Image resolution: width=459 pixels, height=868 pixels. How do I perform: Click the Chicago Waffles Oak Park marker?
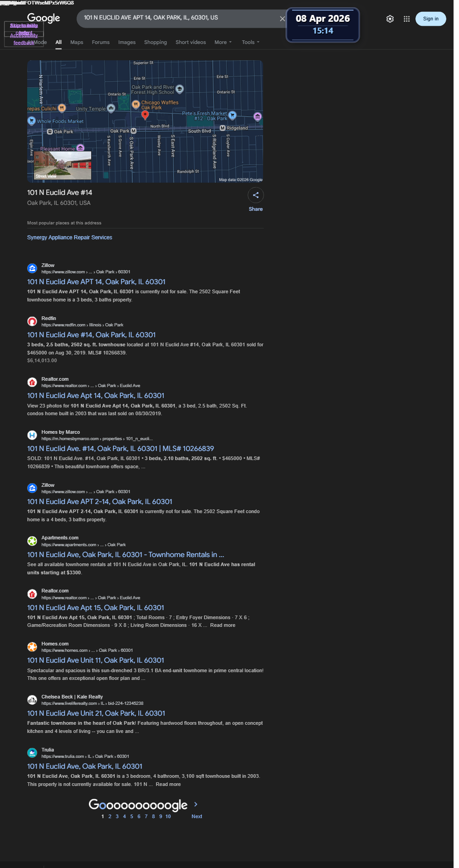(135, 104)
